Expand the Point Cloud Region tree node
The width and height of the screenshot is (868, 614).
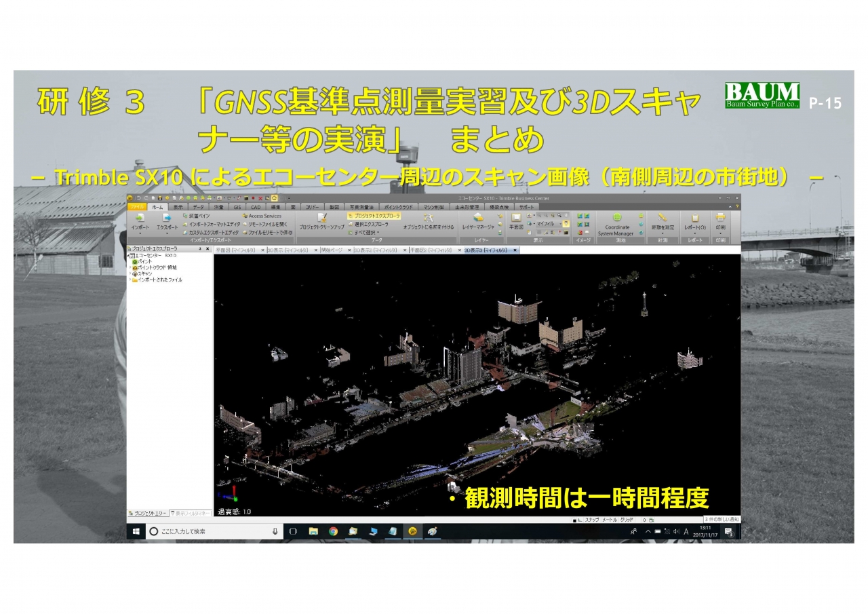pos(130,267)
